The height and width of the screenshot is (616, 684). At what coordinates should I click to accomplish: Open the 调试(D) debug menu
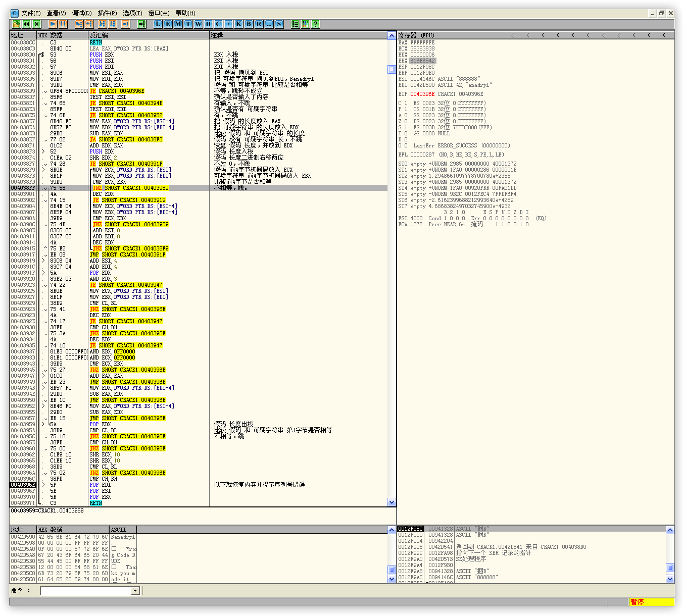[x=81, y=13]
